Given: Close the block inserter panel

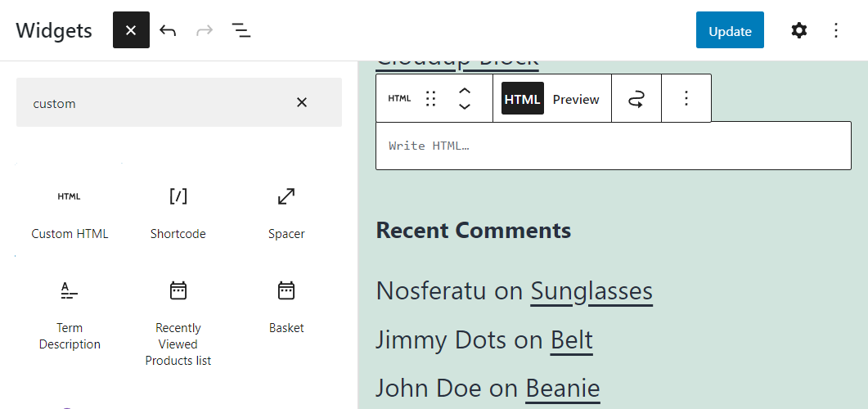Looking at the screenshot, I should (131, 31).
